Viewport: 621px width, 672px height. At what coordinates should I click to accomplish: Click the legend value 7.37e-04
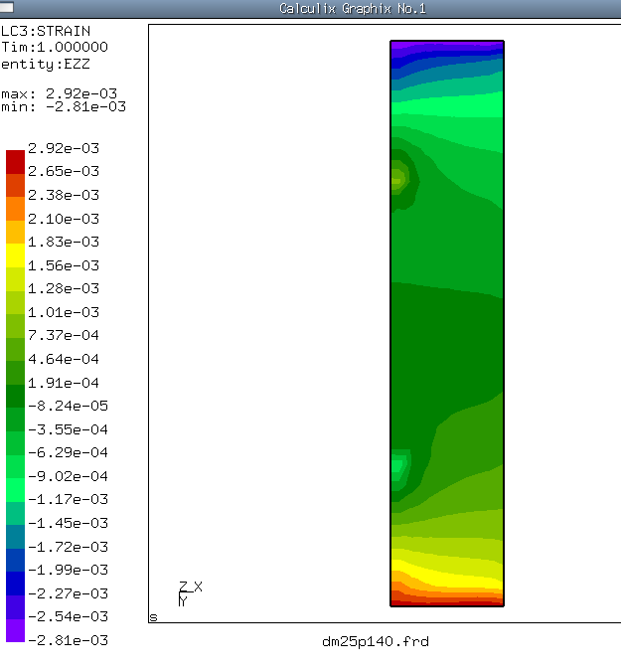click(64, 335)
